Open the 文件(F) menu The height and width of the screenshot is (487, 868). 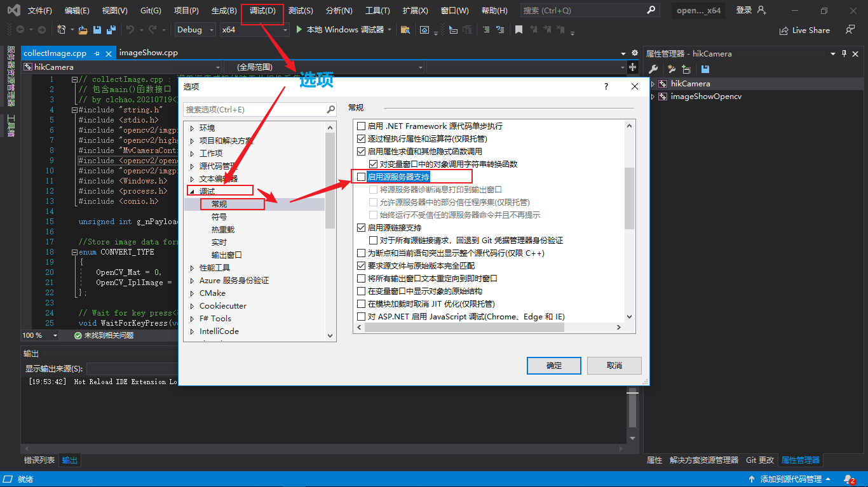tap(40, 11)
